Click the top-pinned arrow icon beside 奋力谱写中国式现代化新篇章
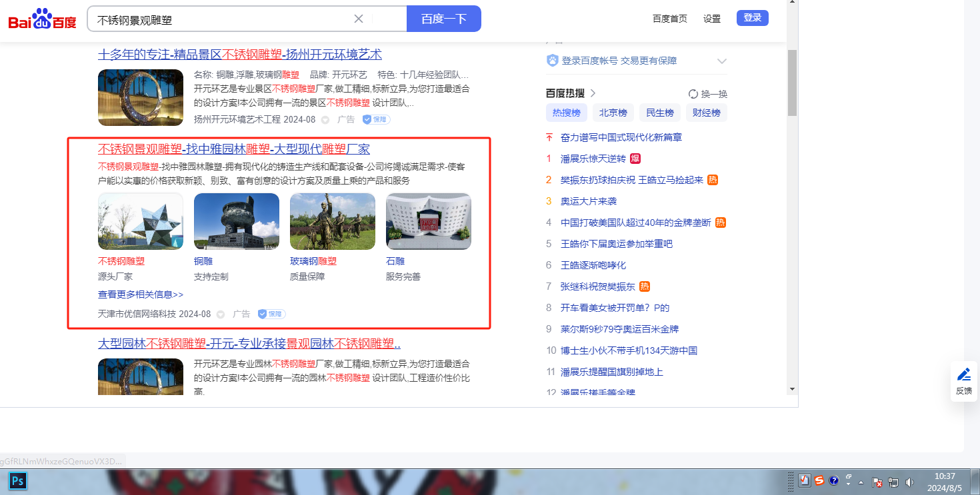The height and width of the screenshot is (495, 980). (549, 137)
